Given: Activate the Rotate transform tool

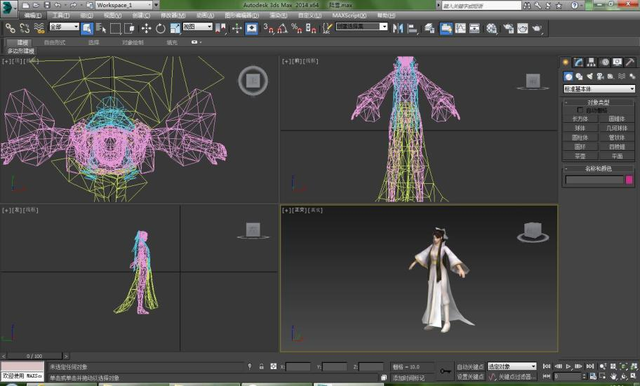Looking at the screenshot, I should 160,28.
